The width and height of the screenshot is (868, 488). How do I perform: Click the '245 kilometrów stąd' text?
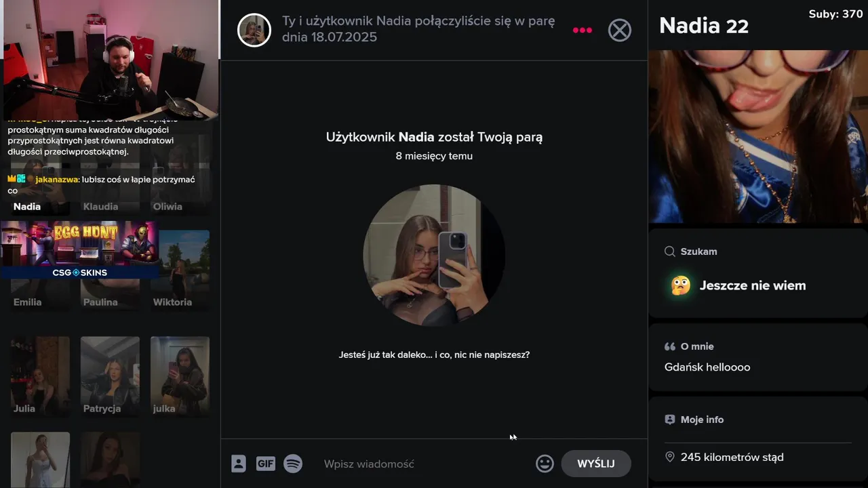click(x=732, y=457)
